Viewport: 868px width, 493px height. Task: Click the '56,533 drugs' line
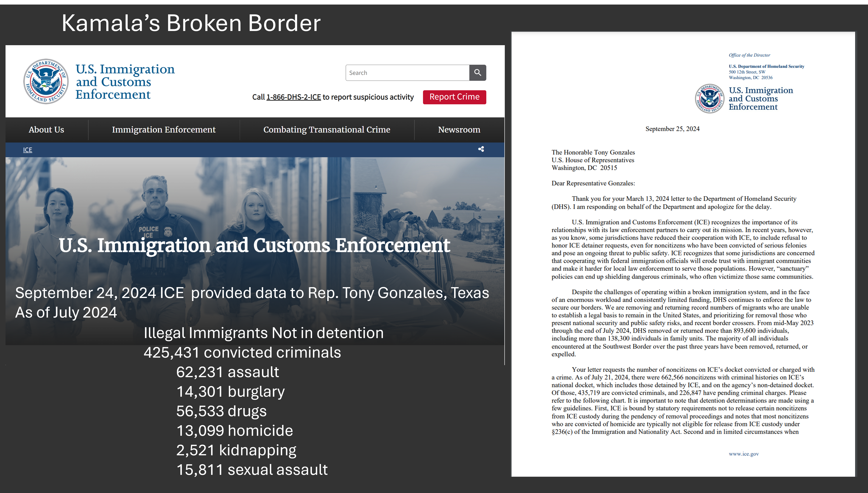click(221, 411)
